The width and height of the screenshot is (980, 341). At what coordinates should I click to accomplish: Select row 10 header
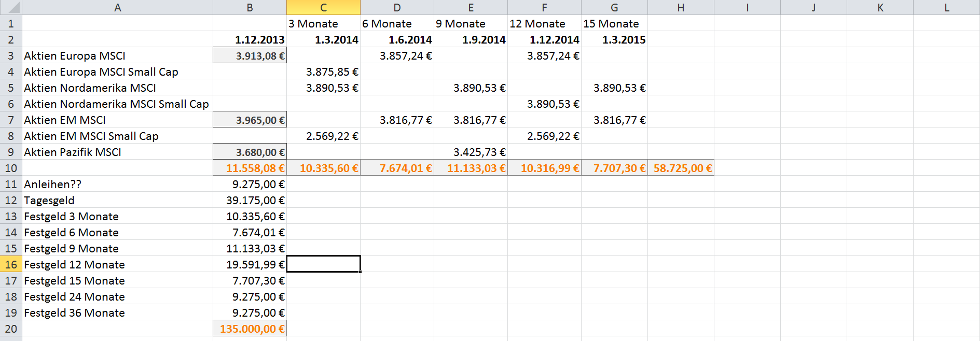coord(10,168)
